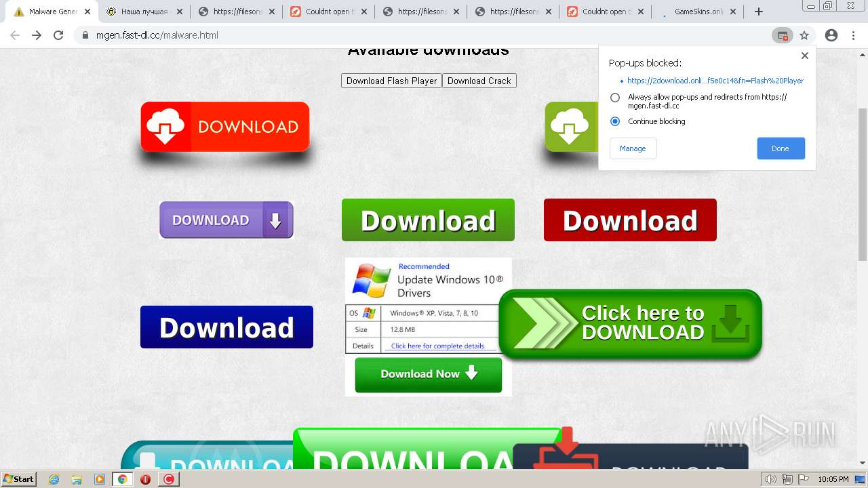
Task: Click the 10:05 PM system clock
Action: point(833,479)
